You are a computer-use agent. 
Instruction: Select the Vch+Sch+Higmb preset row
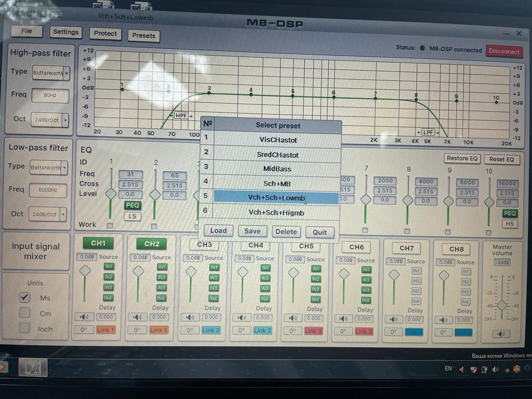(276, 212)
